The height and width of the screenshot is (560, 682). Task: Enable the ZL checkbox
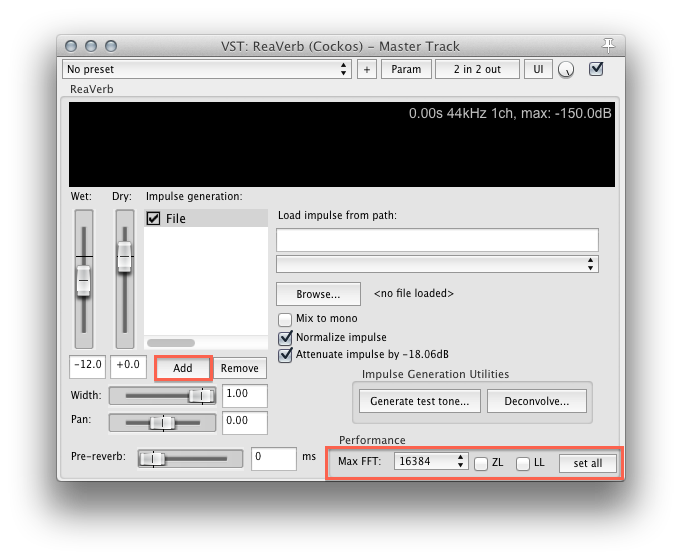(481, 463)
